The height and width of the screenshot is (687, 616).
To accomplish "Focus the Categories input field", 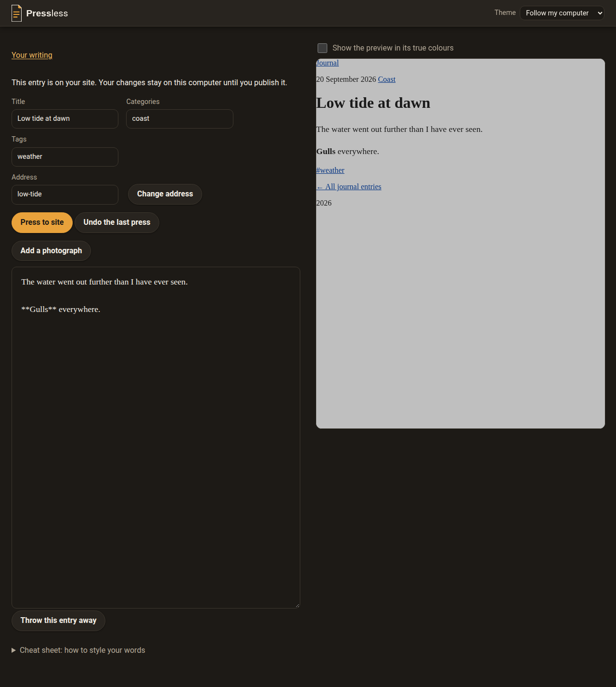I will [180, 119].
